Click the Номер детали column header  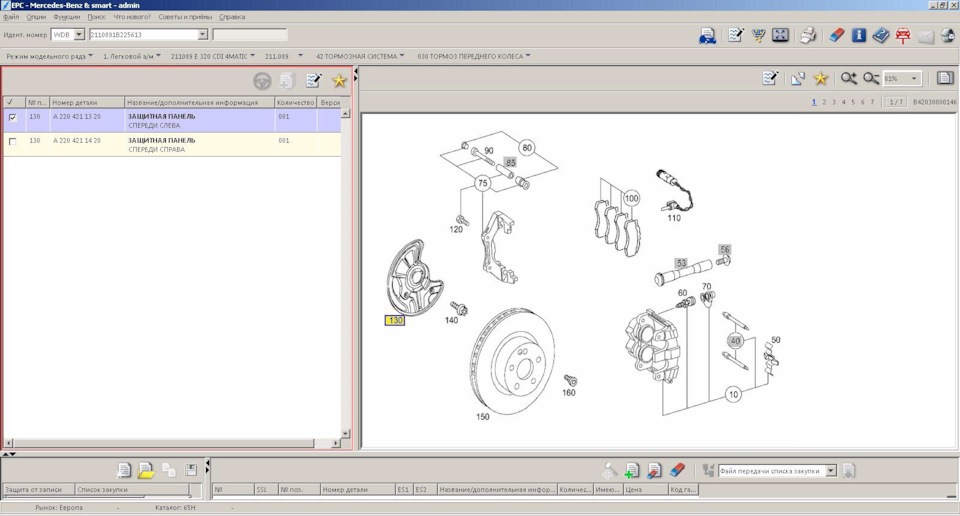pos(87,102)
